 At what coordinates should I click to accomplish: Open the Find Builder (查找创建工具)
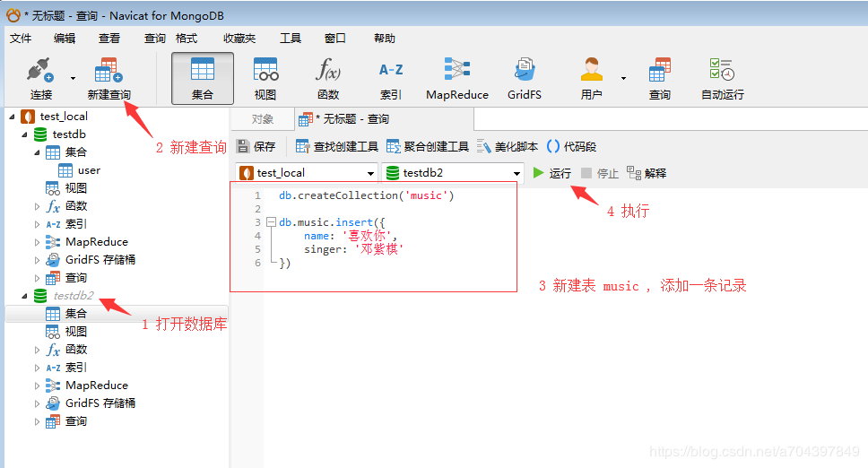click(x=336, y=147)
